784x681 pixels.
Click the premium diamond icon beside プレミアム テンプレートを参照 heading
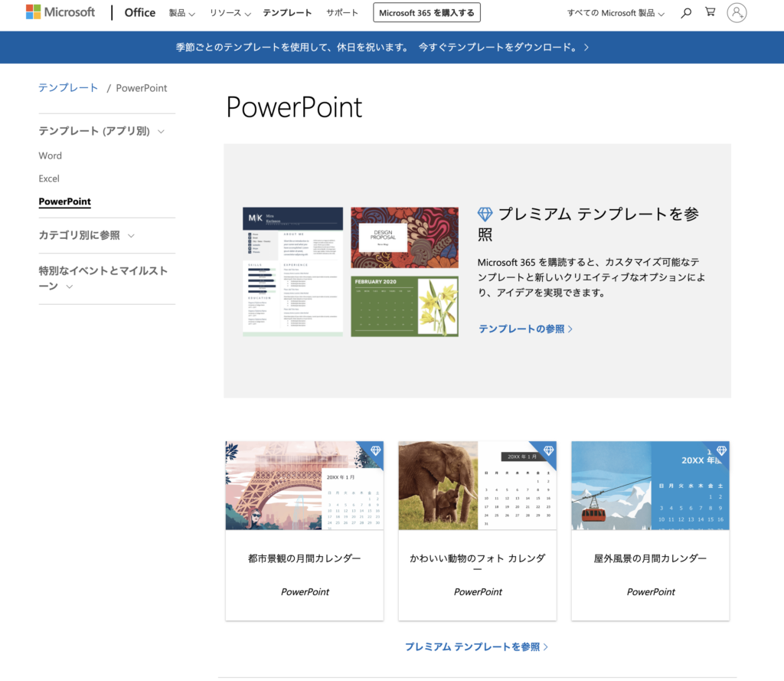[x=485, y=214]
